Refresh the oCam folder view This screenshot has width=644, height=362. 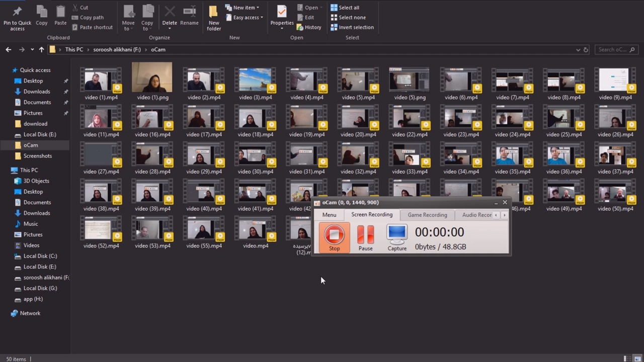(x=586, y=50)
